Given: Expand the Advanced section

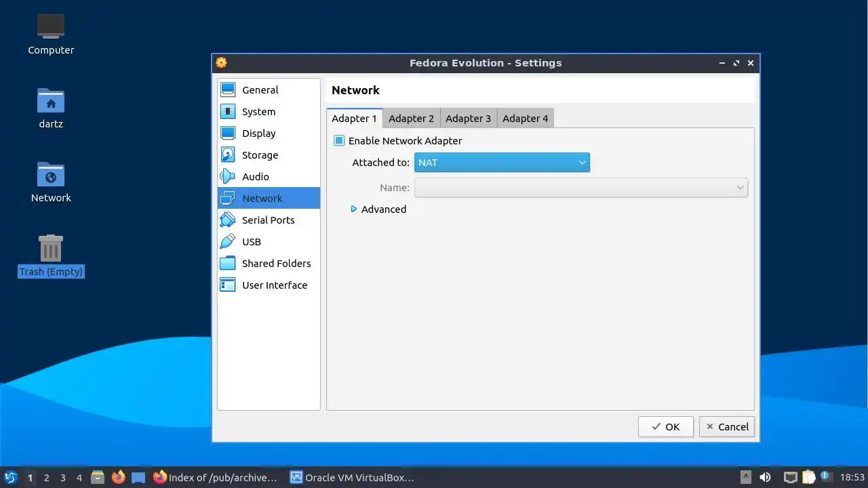Looking at the screenshot, I should click(x=378, y=209).
